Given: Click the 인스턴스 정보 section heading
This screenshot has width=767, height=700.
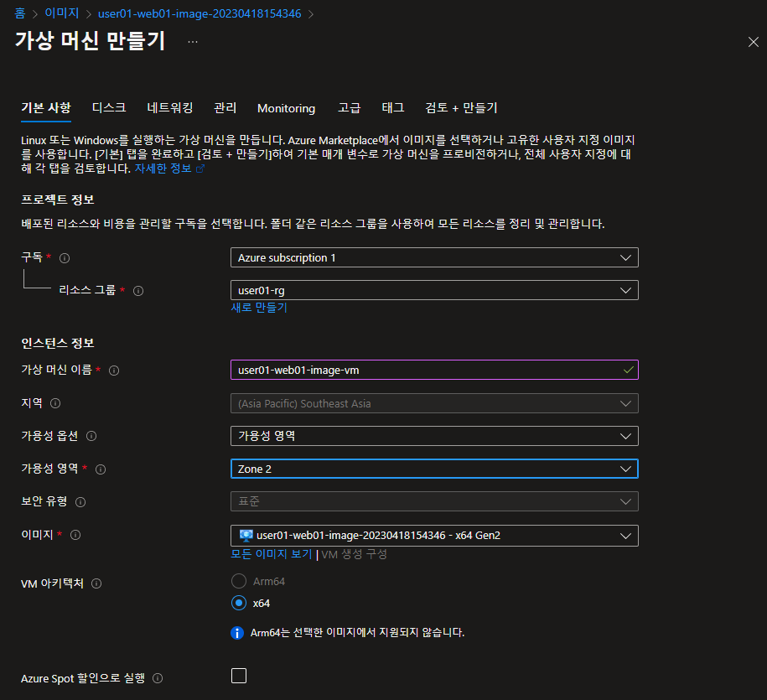Looking at the screenshot, I should pos(58,344).
